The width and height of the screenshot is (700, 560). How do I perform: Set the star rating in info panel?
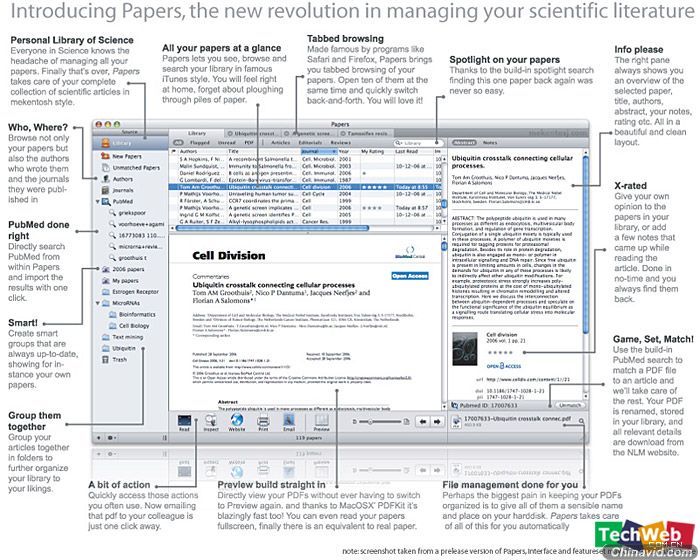click(x=500, y=353)
